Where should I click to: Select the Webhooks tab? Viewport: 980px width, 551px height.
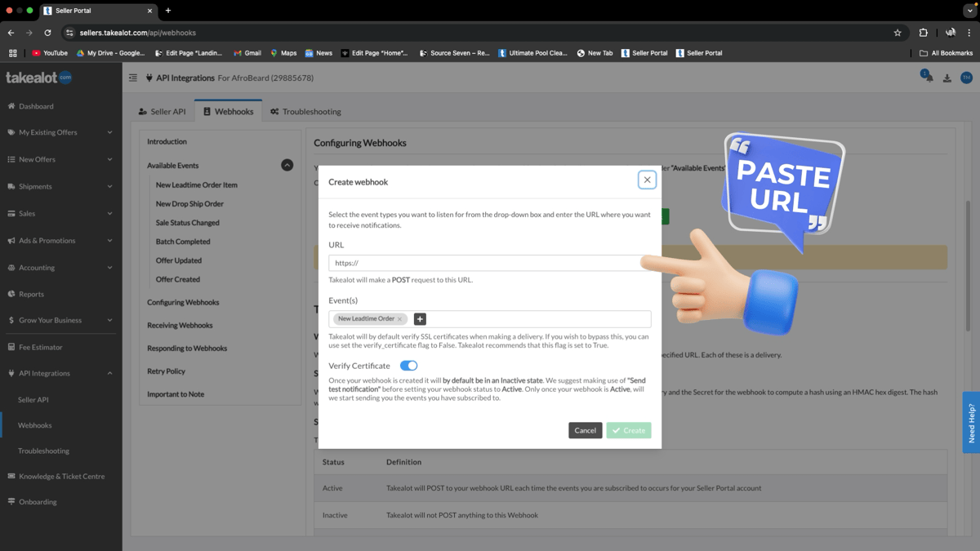click(x=228, y=112)
